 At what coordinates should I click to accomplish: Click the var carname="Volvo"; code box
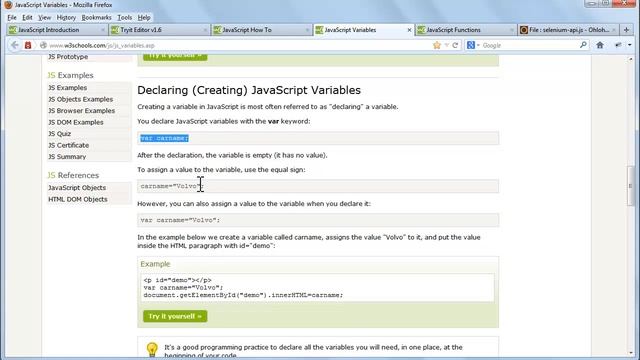coord(318,220)
